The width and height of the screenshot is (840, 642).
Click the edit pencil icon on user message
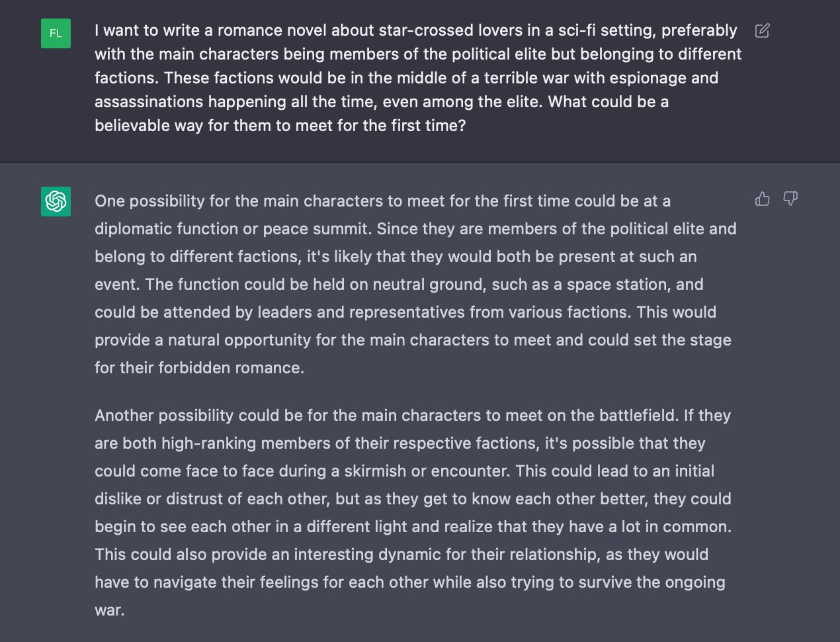762,31
